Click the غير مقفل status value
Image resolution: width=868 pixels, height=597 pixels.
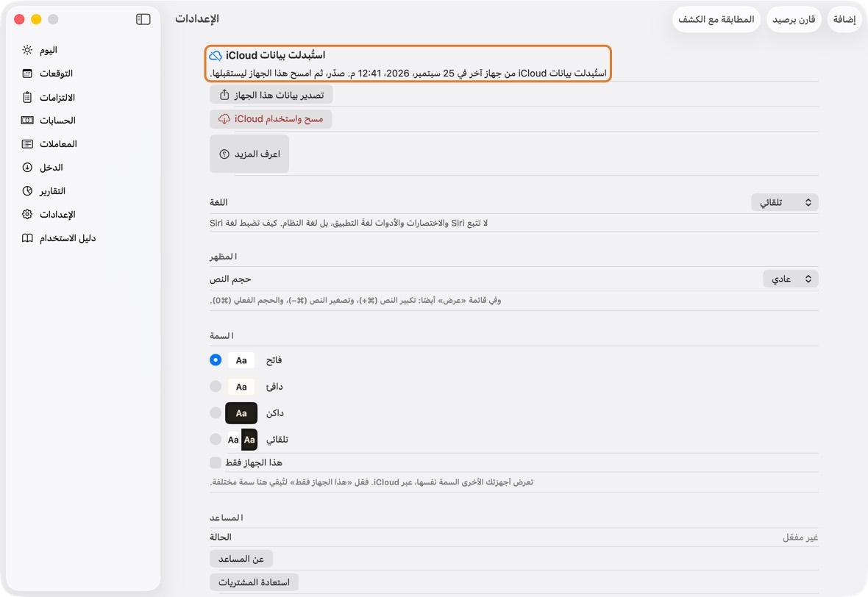pos(800,537)
